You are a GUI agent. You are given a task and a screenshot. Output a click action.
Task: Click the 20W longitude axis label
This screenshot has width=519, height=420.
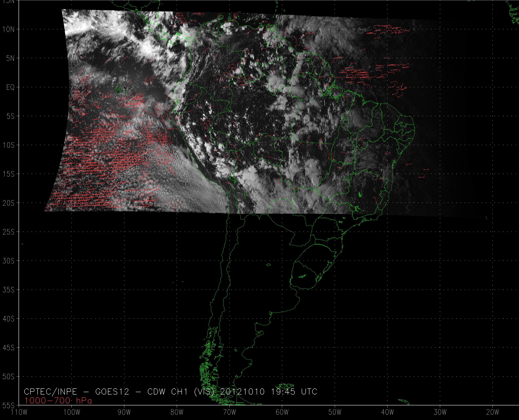(x=493, y=412)
